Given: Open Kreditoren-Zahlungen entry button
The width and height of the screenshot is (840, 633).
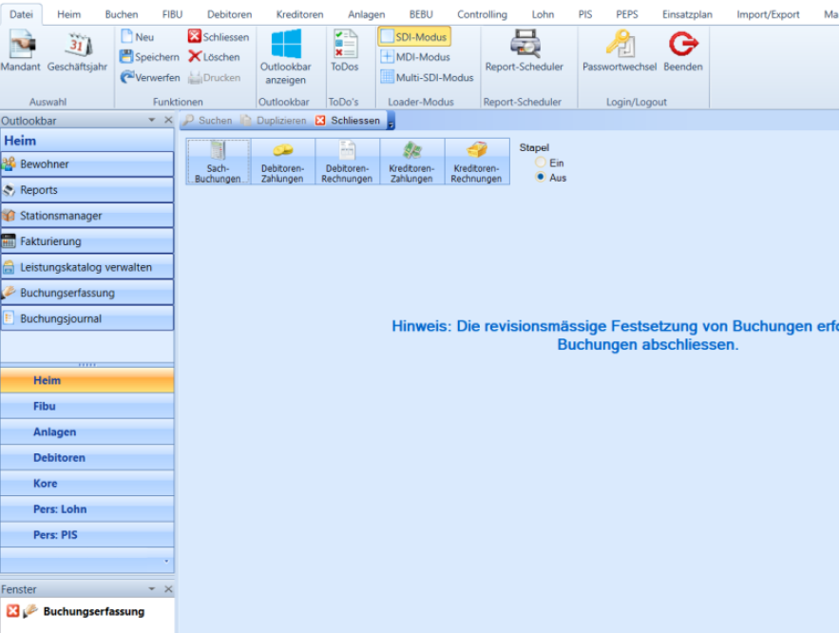Looking at the screenshot, I should click(x=412, y=162).
